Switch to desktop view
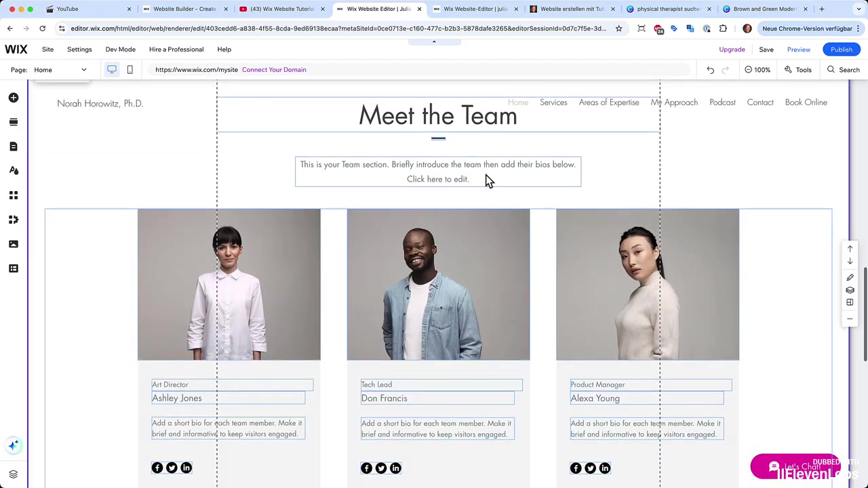Viewport: 868px width, 488px height. pos(112,69)
